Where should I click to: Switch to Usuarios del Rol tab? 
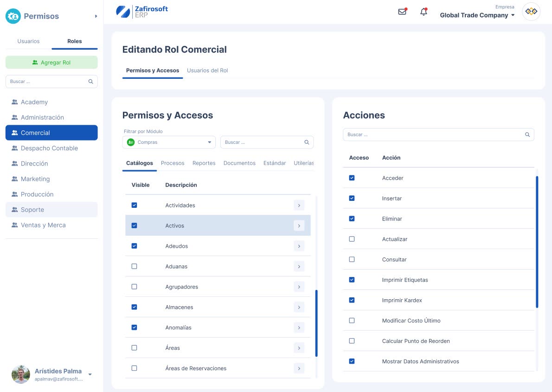(207, 71)
